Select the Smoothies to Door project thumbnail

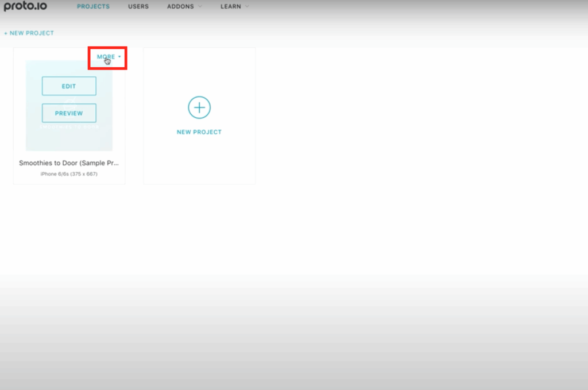69,138
